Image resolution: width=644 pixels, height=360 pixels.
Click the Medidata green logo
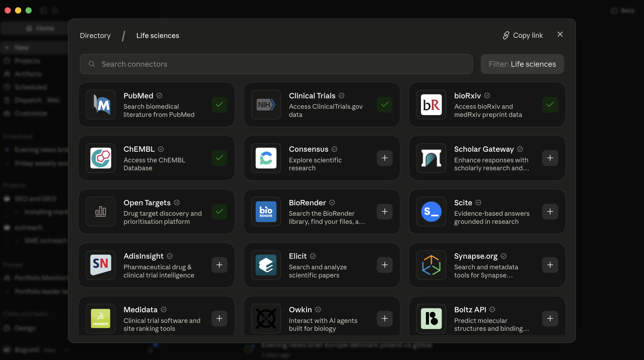(x=101, y=319)
